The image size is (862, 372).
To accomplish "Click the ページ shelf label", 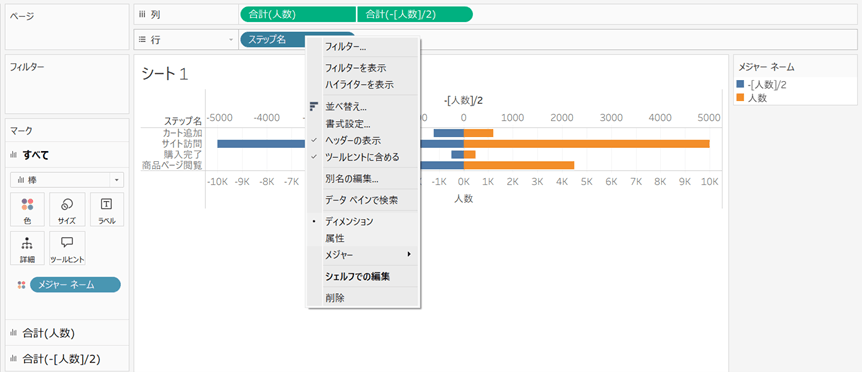I will point(22,16).
